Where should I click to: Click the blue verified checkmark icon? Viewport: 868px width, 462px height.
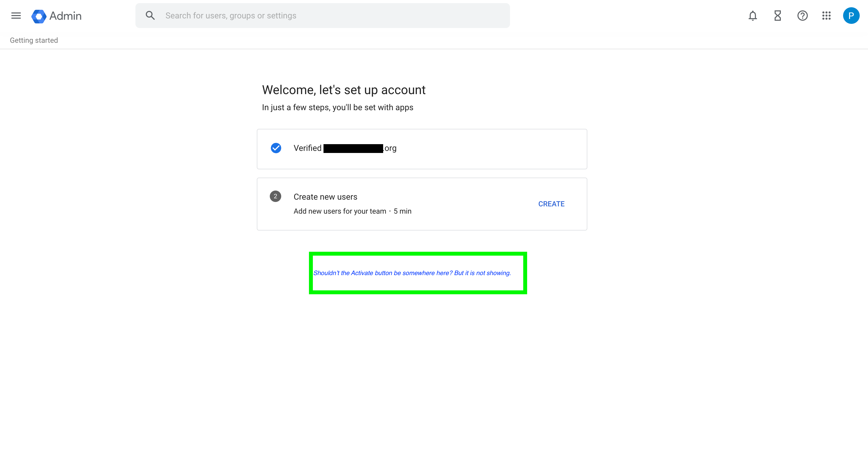pos(276,148)
